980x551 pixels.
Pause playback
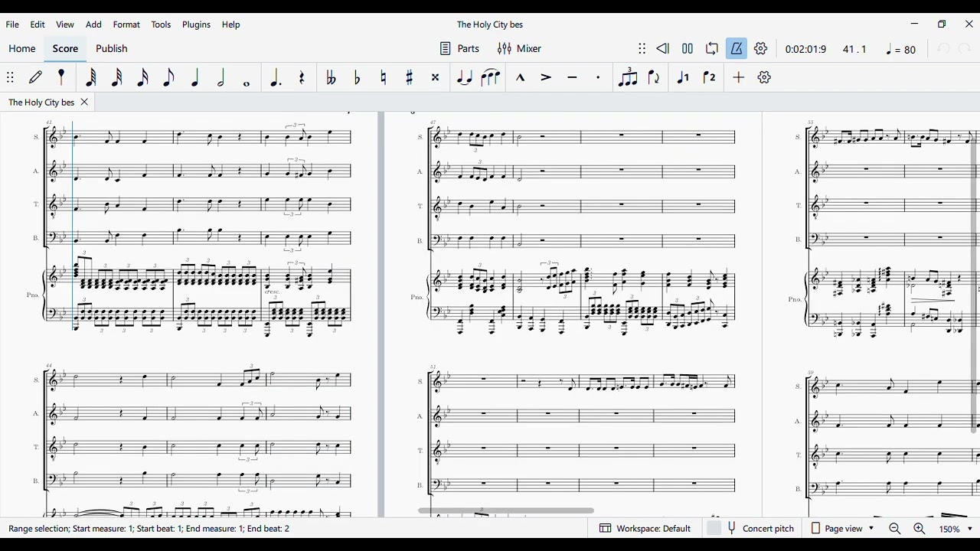click(x=688, y=48)
